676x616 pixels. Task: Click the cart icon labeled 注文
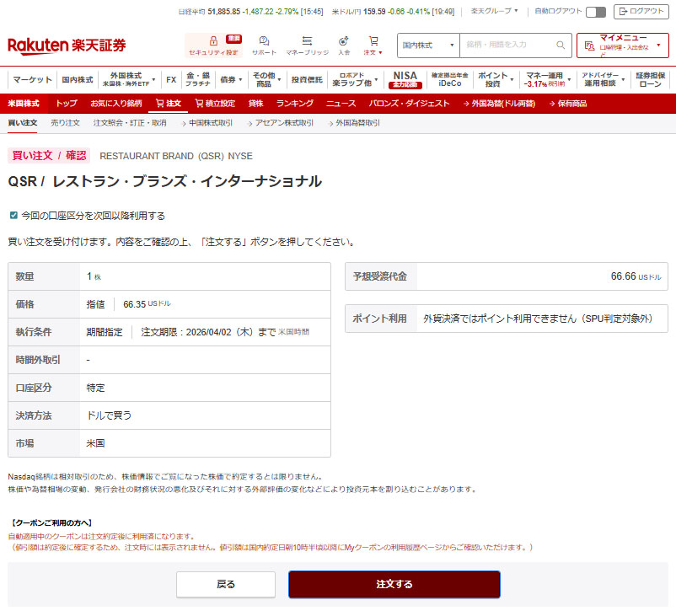point(373,41)
